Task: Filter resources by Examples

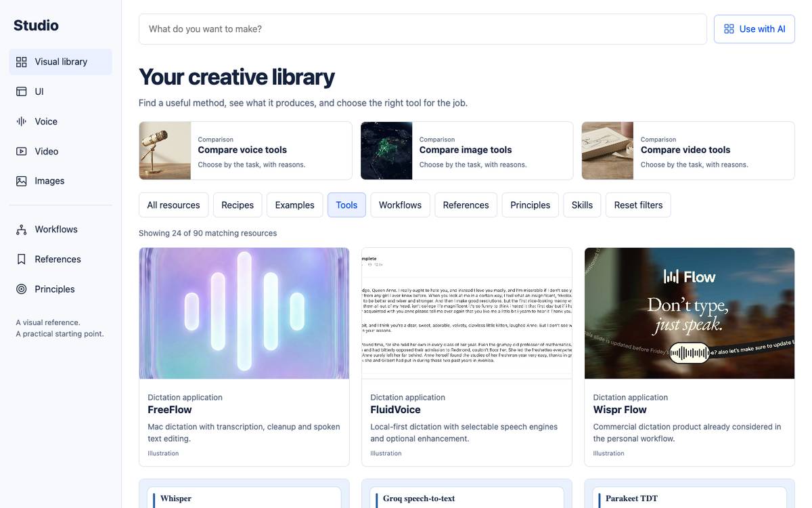Action: (295, 205)
